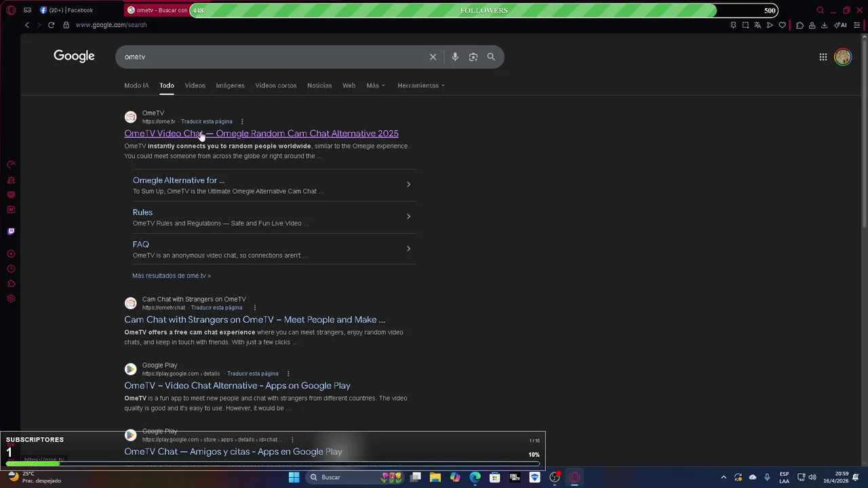This screenshot has height=488, width=868.
Task: Open Rules sitelink
Action: click(142, 212)
